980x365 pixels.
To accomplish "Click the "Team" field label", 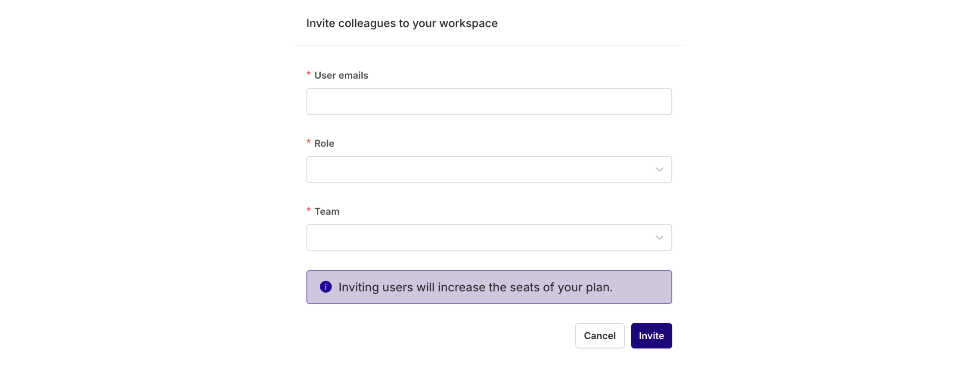I will point(327,211).
